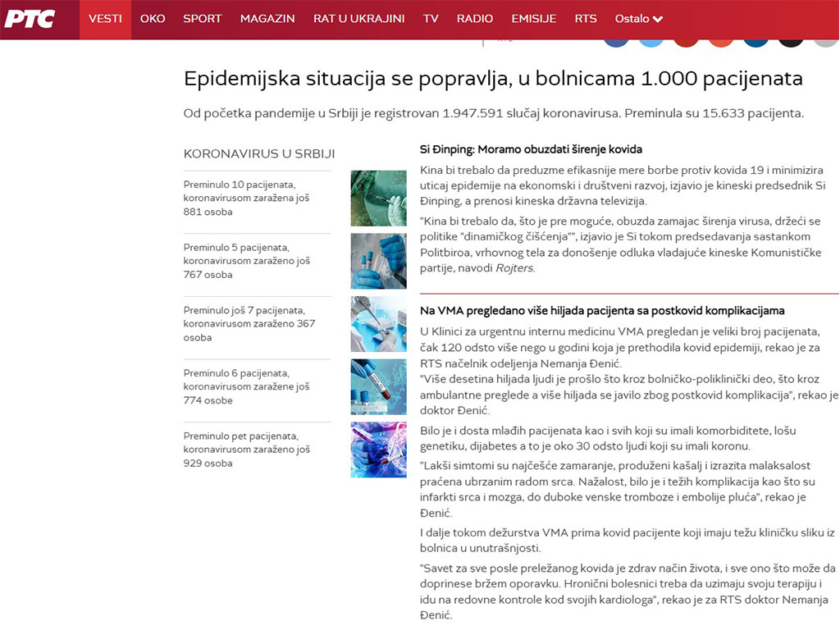This screenshot has height=630, width=840.
Task: Click the italic word 'Rojters'
Action: [x=514, y=268]
